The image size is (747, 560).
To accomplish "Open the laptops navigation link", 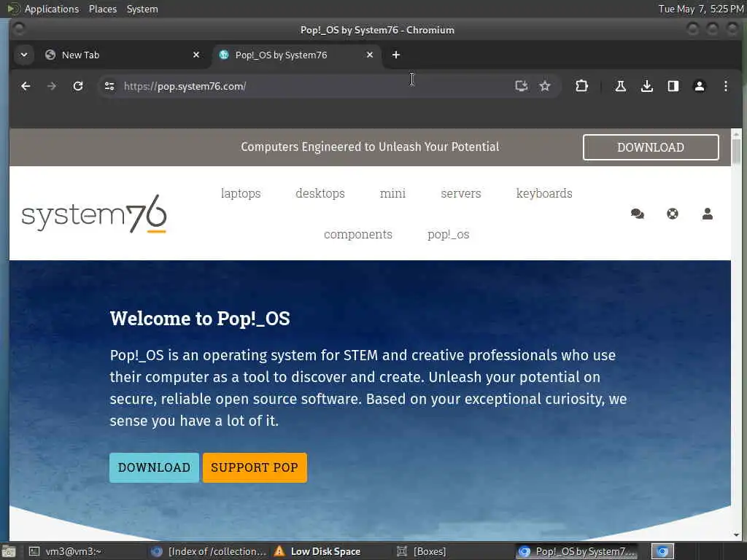I will click(241, 193).
